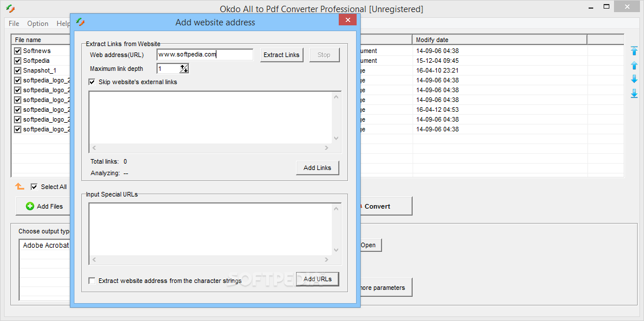Toggle the Select All checkbox
The width and height of the screenshot is (644, 321).
[x=35, y=187]
